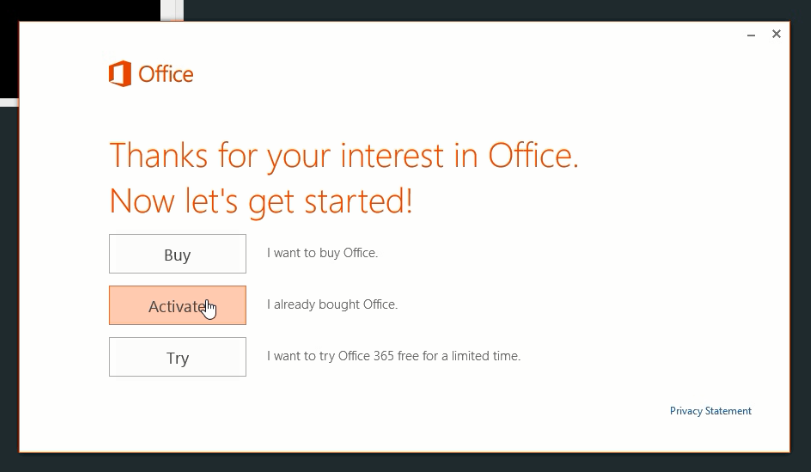Viewport: 811px width, 472px height.
Task: Open the Privacy Statement link
Action: click(x=711, y=411)
